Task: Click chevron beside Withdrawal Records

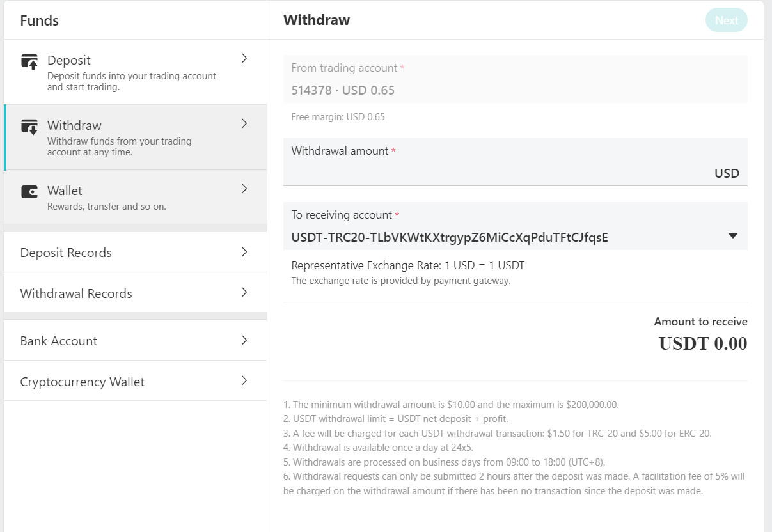Action: [x=244, y=292]
